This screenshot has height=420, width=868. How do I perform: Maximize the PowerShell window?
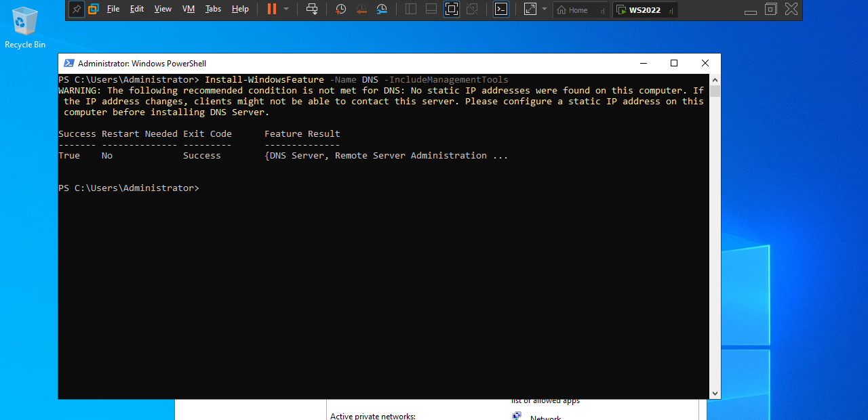point(674,63)
